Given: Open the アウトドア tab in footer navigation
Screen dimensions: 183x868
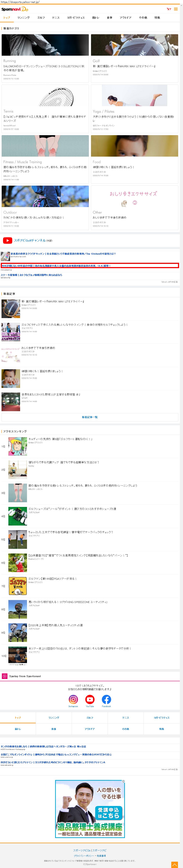Looking at the screenshot, I should pos(90,729).
